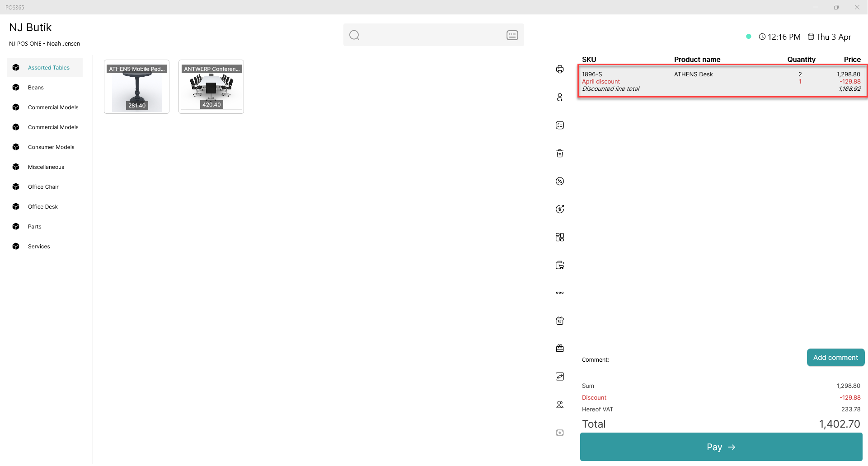Click the Pay button
868x466 pixels.
(x=721, y=447)
